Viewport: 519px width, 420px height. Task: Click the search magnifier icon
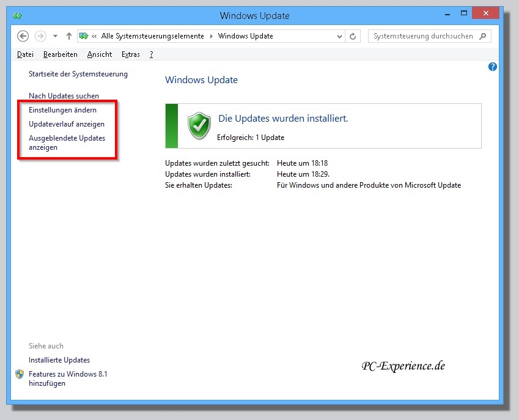(x=482, y=36)
